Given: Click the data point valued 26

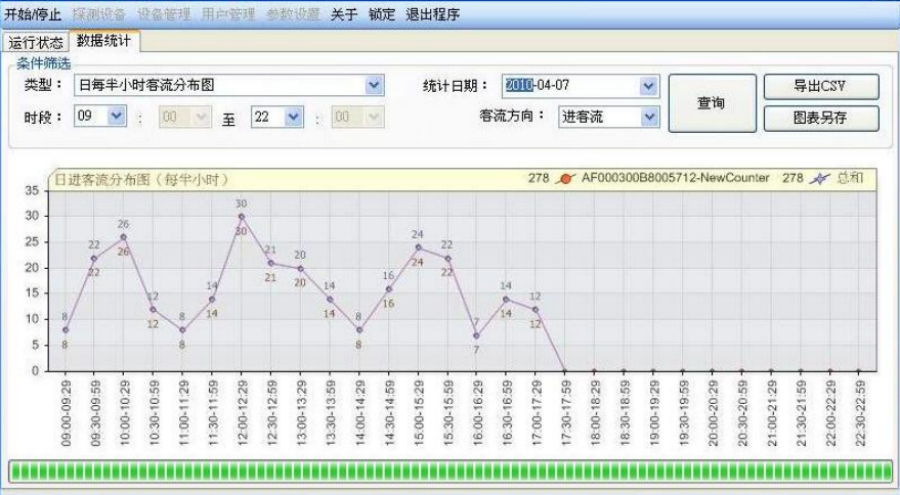Looking at the screenshot, I should point(123,237).
